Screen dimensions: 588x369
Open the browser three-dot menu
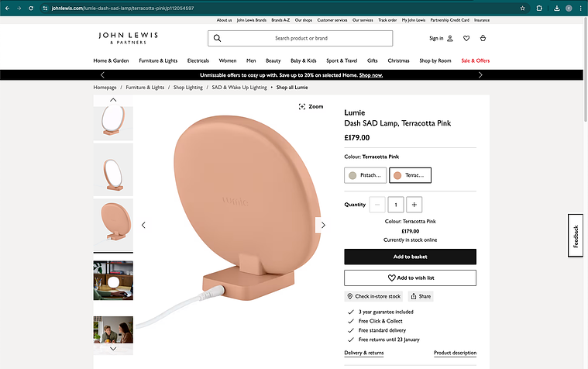(580, 8)
